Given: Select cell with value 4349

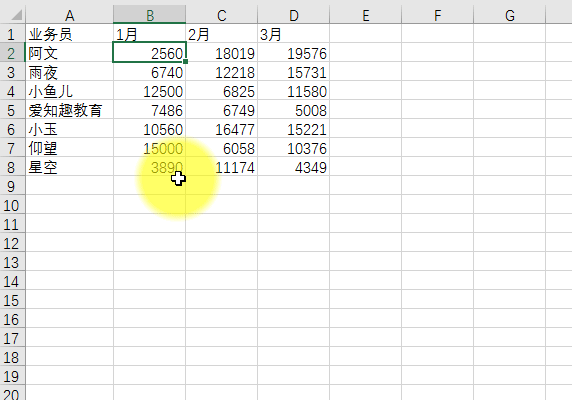Looking at the screenshot, I should (293, 168).
